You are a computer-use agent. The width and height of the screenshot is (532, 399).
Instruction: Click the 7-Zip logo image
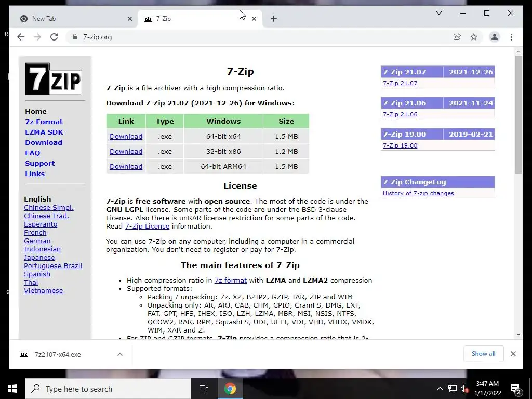pos(54,79)
